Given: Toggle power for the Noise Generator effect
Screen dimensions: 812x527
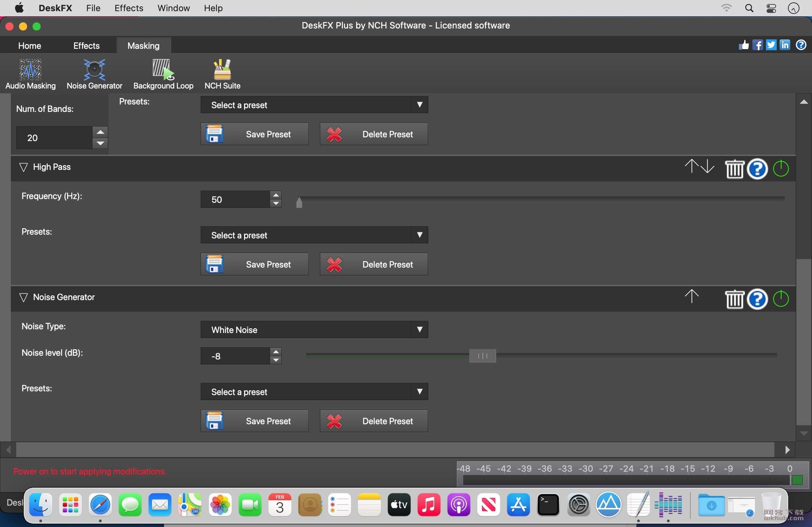Looking at the screenshot, I should pyautogui.click(x=780, y=299).
